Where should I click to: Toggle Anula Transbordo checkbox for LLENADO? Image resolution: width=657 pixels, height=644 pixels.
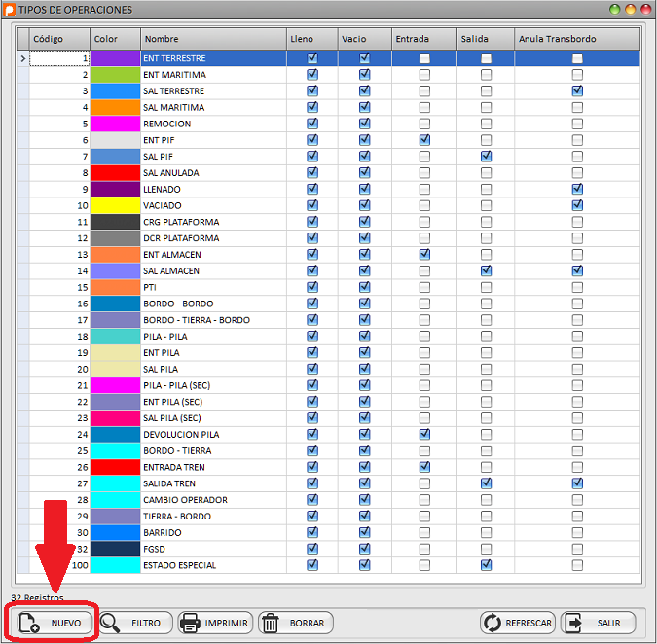577,190
